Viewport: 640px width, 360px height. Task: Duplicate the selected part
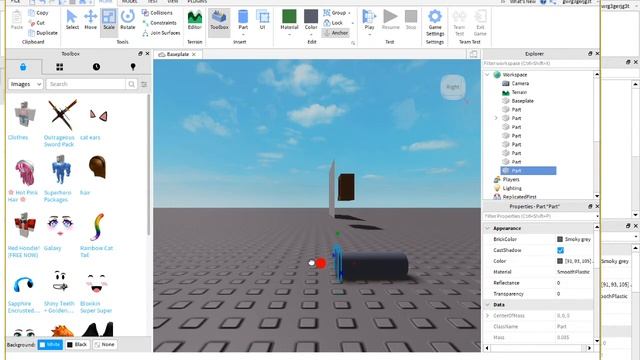[43, 33]
